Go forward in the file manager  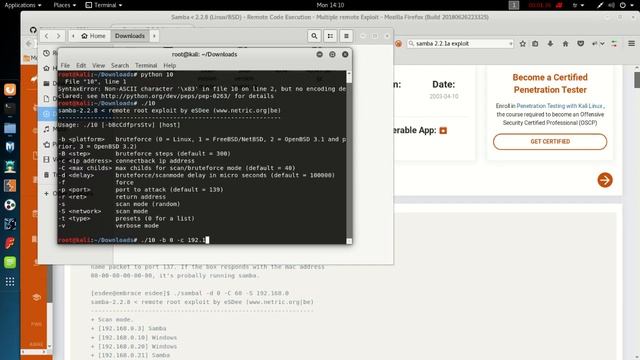pyautogui.click(x=58, y=36)
